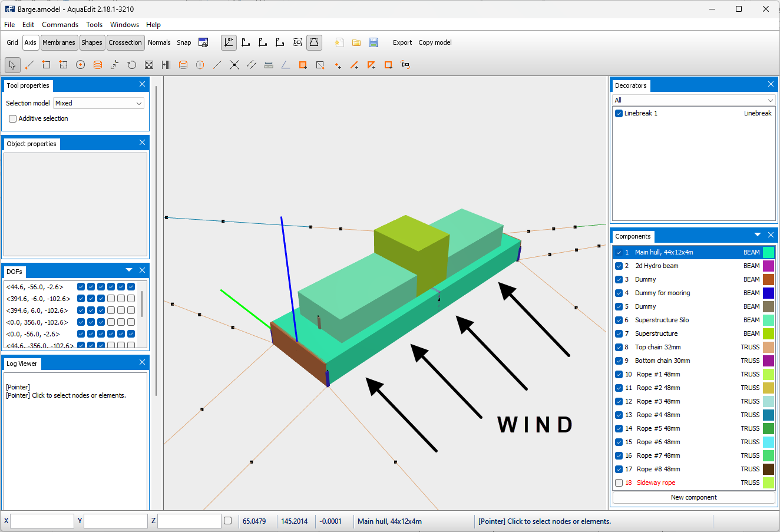The height and width of the screenshot is (532, 780).
Task: Hide the 2d Hydro beam component
Action: [619, 266]
